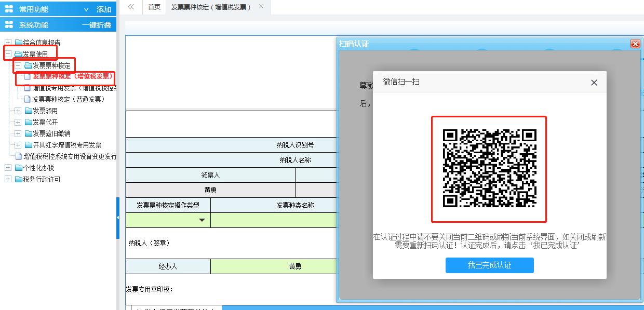This screenshot has height=310, width=644.
Task: Click the folder icon beside 开具红字增值税专用发票
Action: click(29, 145)
